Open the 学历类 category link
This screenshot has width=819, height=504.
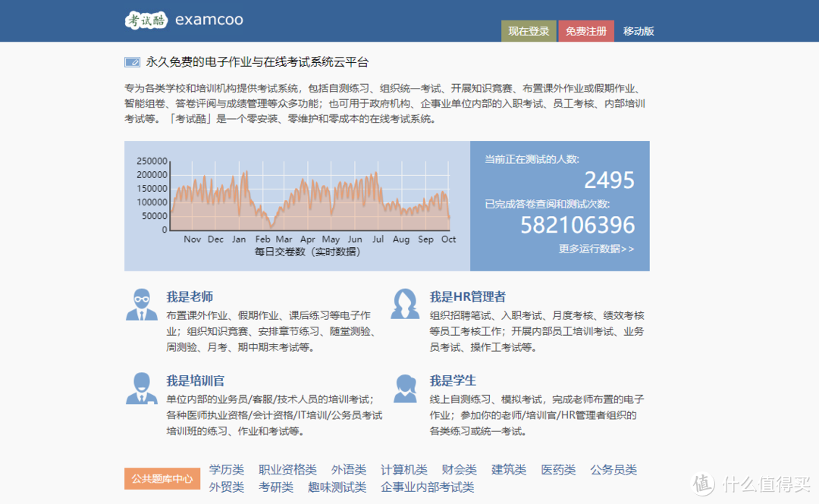(227, 470)
